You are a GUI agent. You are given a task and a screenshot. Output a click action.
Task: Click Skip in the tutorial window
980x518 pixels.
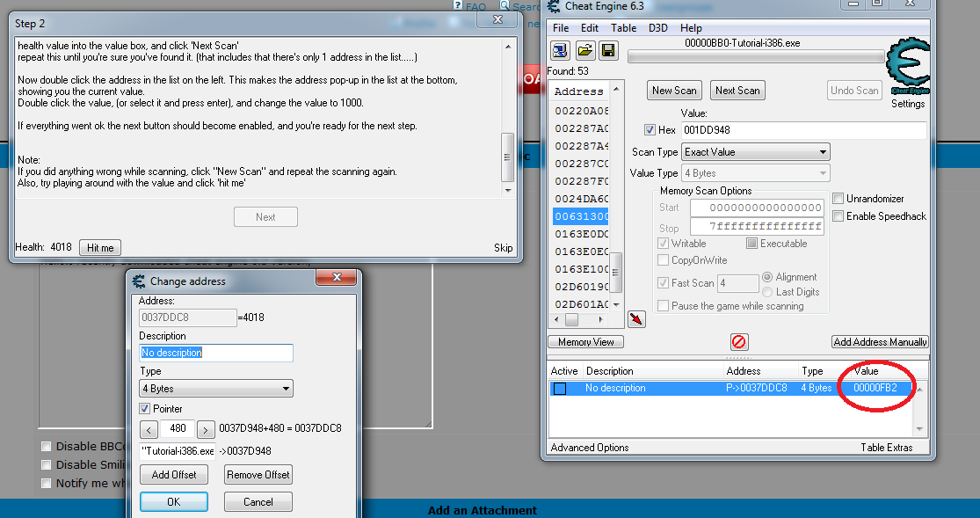pos(503,248)
